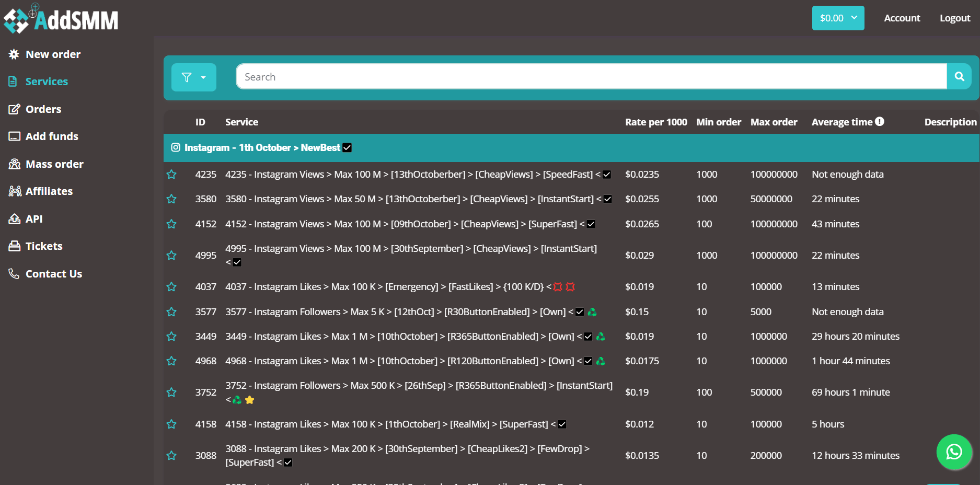The width and height of the screenshot is (980, 485).
Task: Star service 4037 Instagram Likes
Action: point(171,287)
